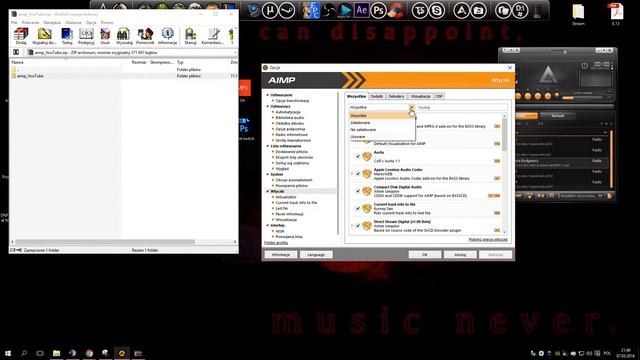Switch to AIMP from its taskbar icon
This screenshot has height=360, width=640.
[x=122, y=353]
